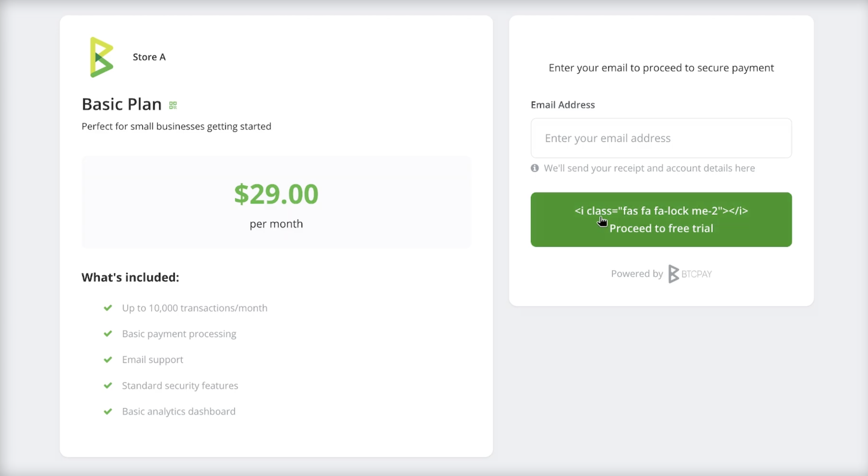The width and height of the screenshot is (868, 476).
Task: Click the checkmark near Basic analytics dashboard
Action: (x=108, y=411)
